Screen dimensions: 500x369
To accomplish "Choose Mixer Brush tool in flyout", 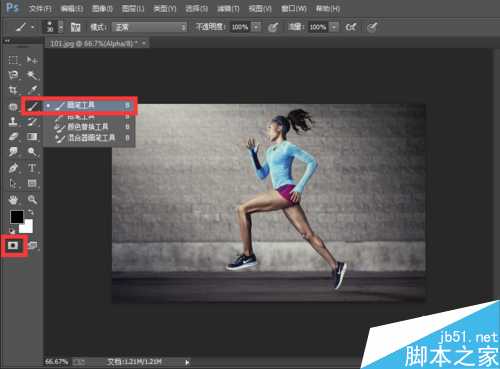I will tap(89, 138).
